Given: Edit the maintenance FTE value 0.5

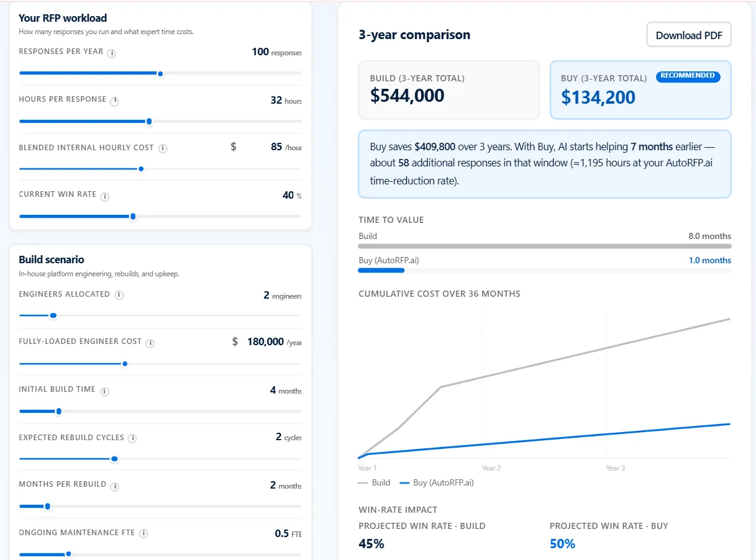Looking at the screenshot, I should [x=281, y=533].
